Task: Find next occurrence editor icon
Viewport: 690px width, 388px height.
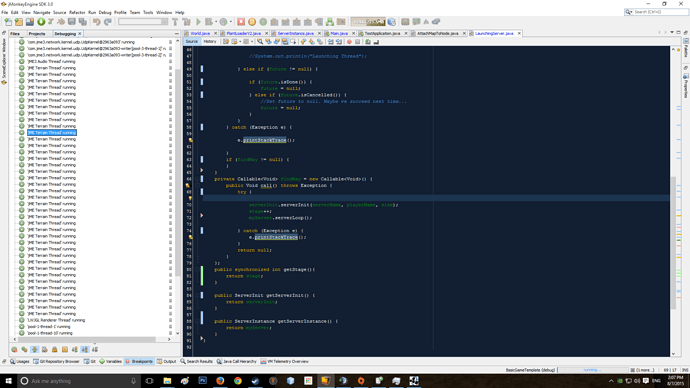Action: 276,41
